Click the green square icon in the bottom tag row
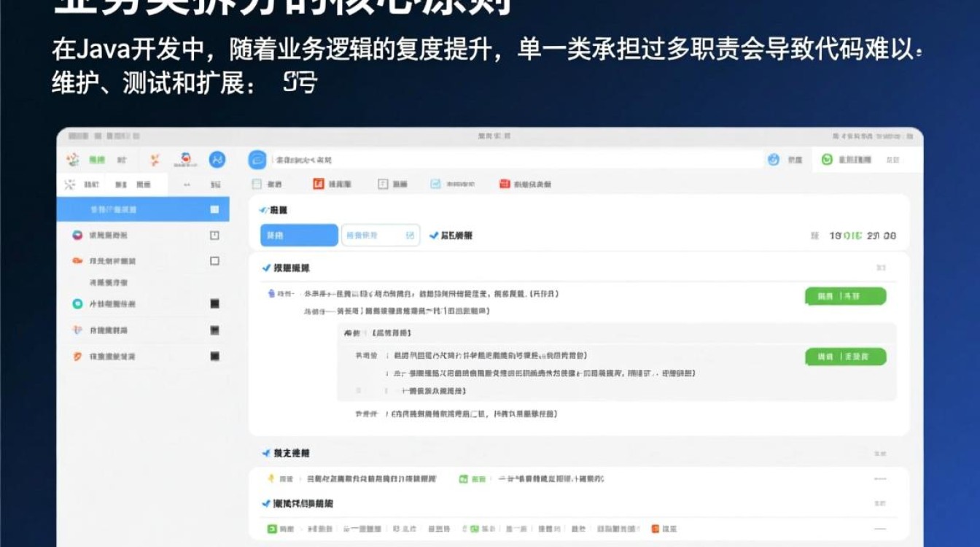 click(x=271, y=528)
